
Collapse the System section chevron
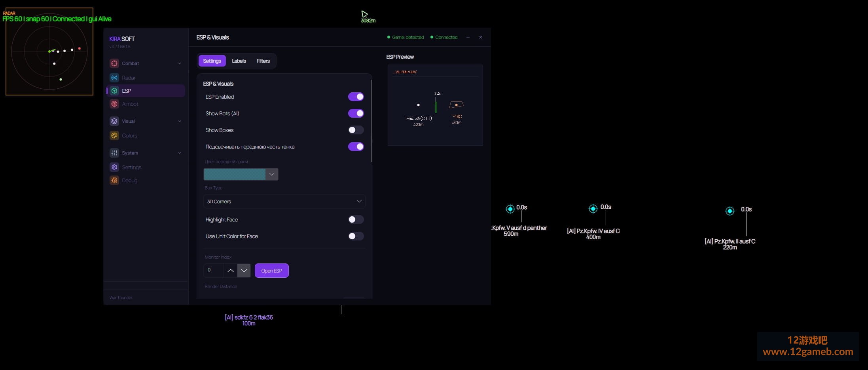pyautogui.click(x=180, y=153)
